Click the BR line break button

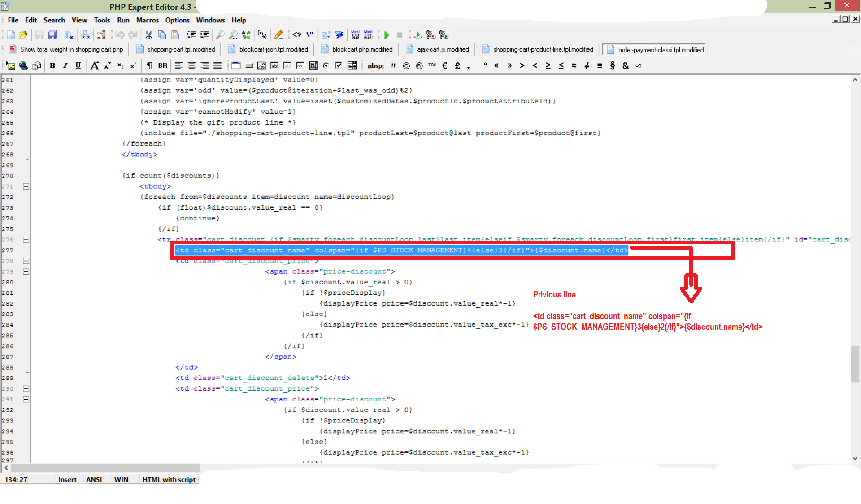click(x=162, y=66)
